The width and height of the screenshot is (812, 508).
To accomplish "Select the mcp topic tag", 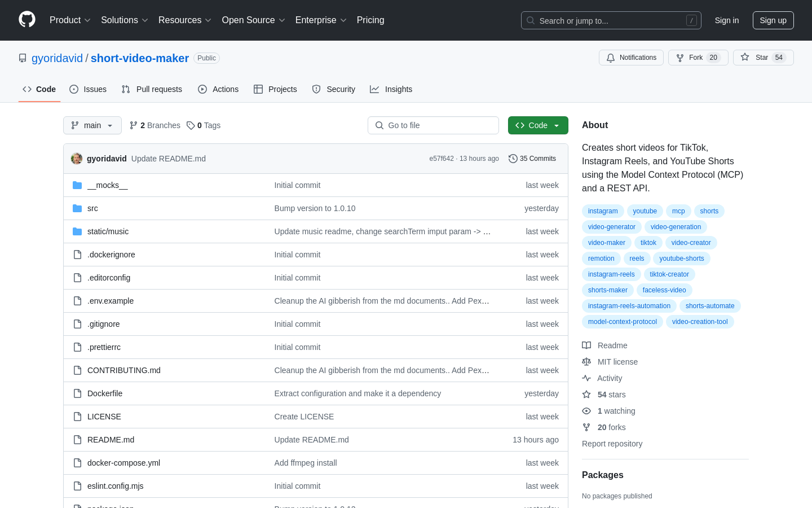I will 678,211.
